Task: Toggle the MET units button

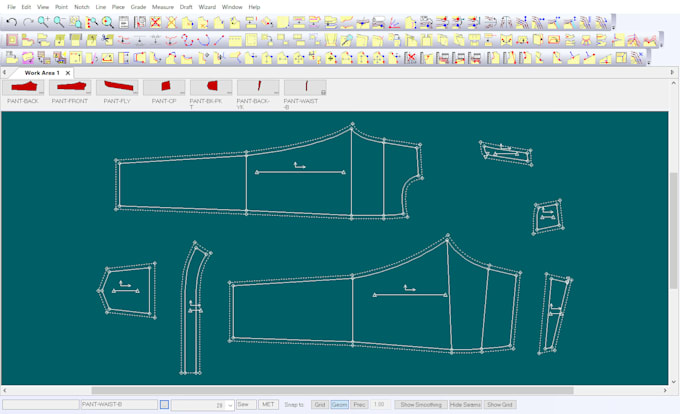Action: click(x=268, y=404)
